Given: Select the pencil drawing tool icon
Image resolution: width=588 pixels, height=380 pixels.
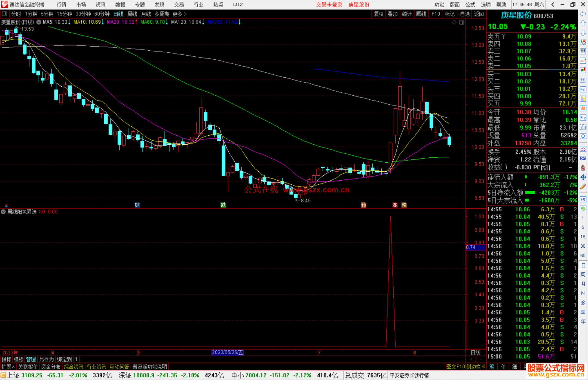Looking at the screenshot, I should [x=583, y=187].
